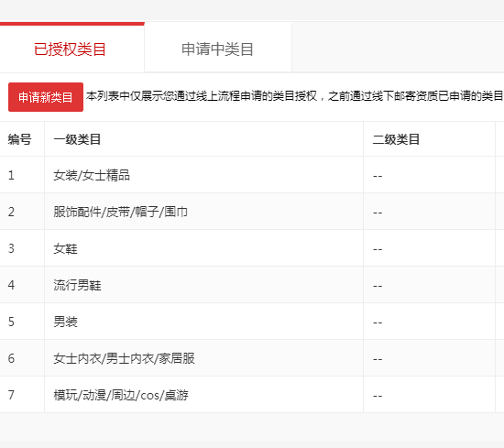This screenshot has height=448, width=504.
Task: Open the 申请中类目 tab
Action: [x=218, y=49]
